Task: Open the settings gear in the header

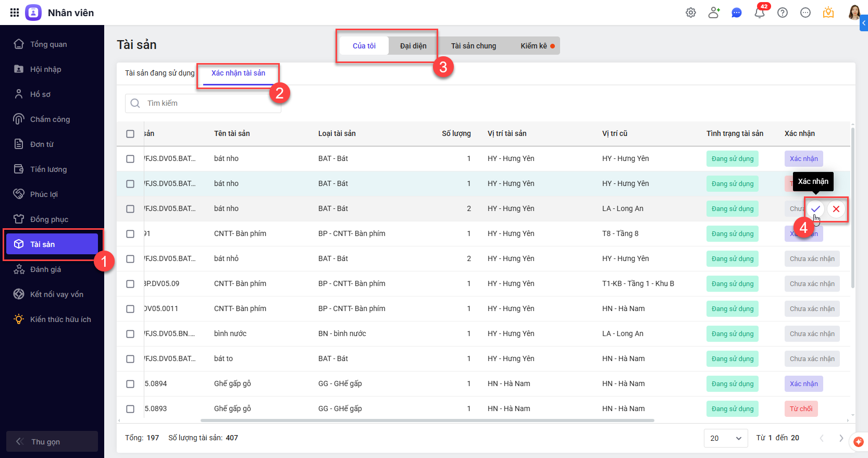Action: click(x=691, y=13)
